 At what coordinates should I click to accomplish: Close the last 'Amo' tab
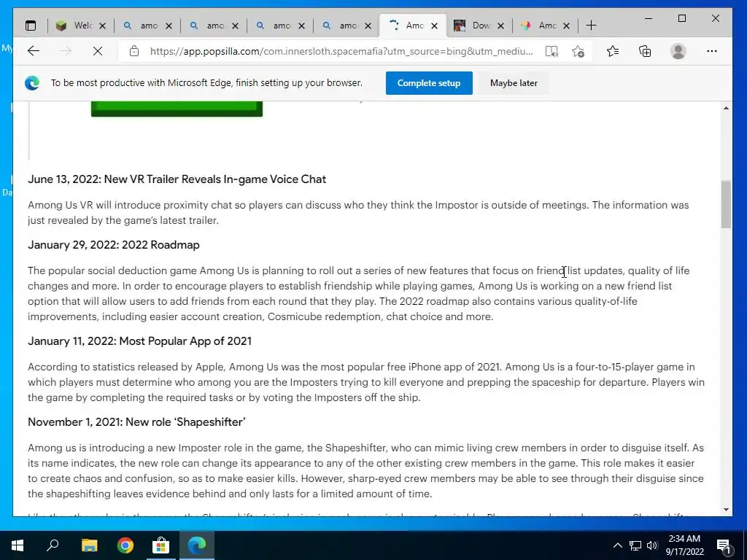[566, 26]
